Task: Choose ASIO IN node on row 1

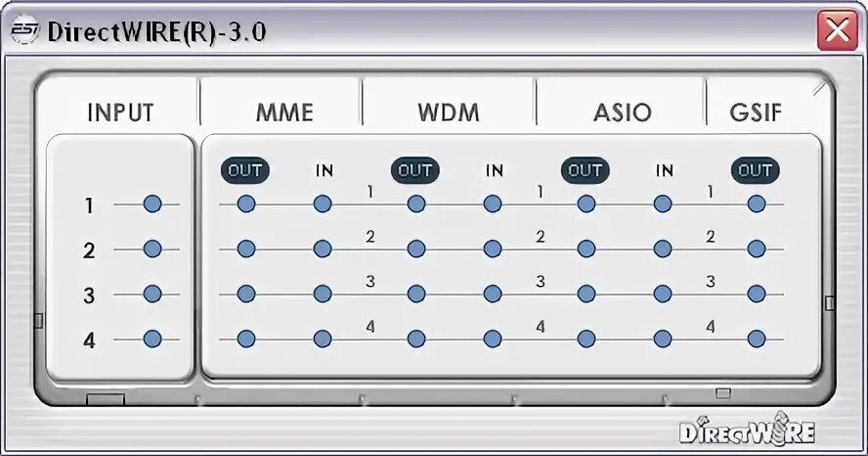Action: point(663,204)
